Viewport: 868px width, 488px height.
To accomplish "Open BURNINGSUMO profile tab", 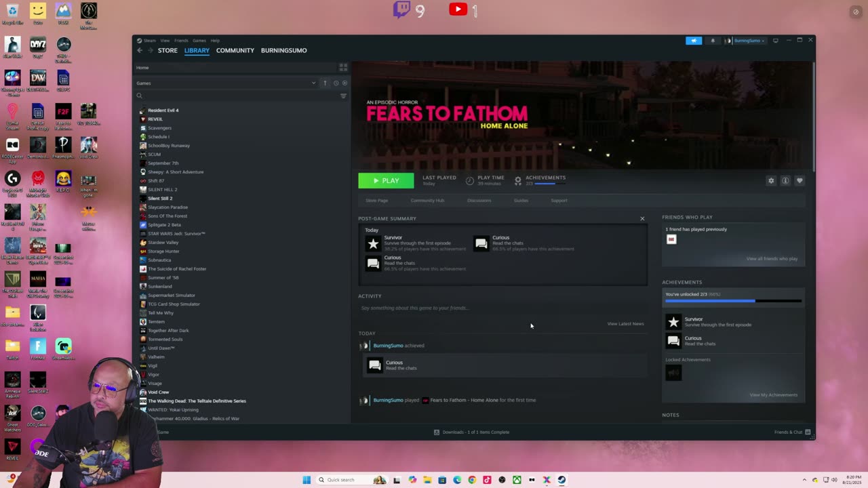I will click(x=283, y=50).
